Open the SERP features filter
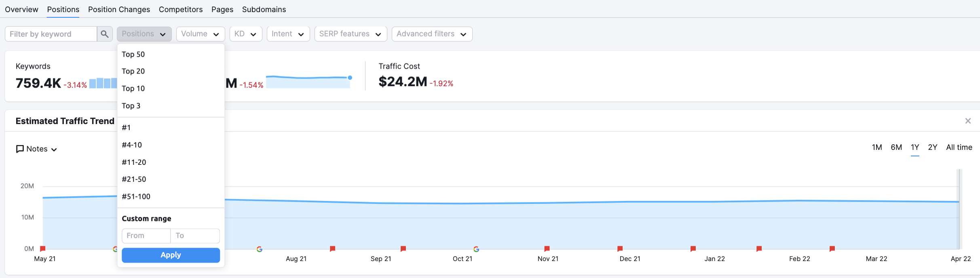The width and height of the screenshot is (980, 278). coord(350,34)
